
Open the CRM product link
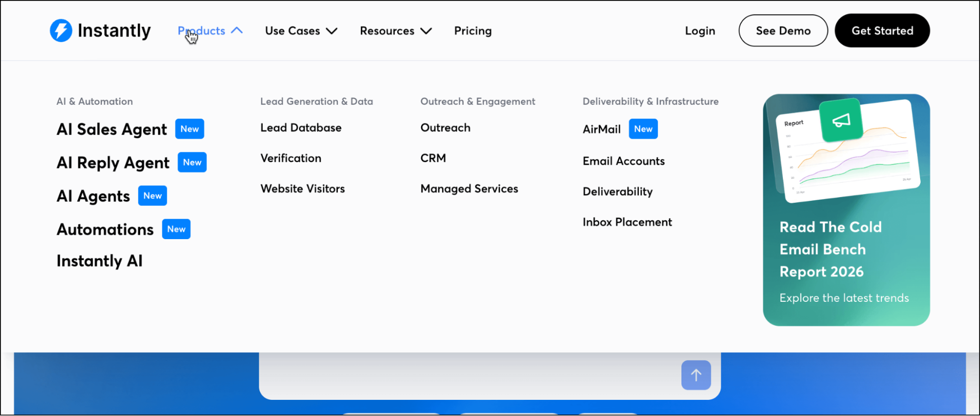pos(433,158)
